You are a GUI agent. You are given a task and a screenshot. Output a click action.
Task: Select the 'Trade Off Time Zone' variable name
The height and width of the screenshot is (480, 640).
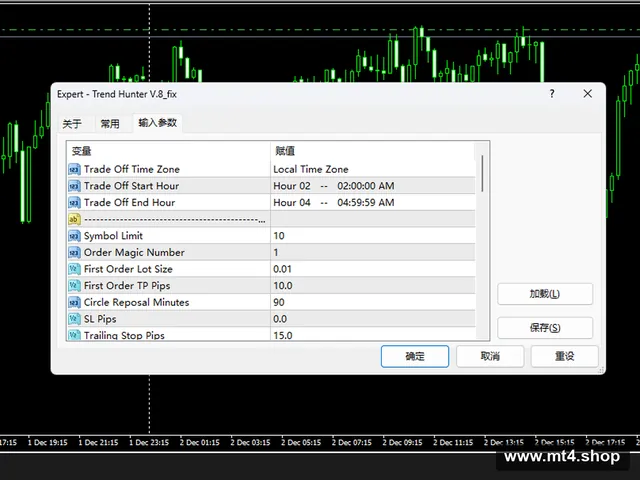[132, 169]
